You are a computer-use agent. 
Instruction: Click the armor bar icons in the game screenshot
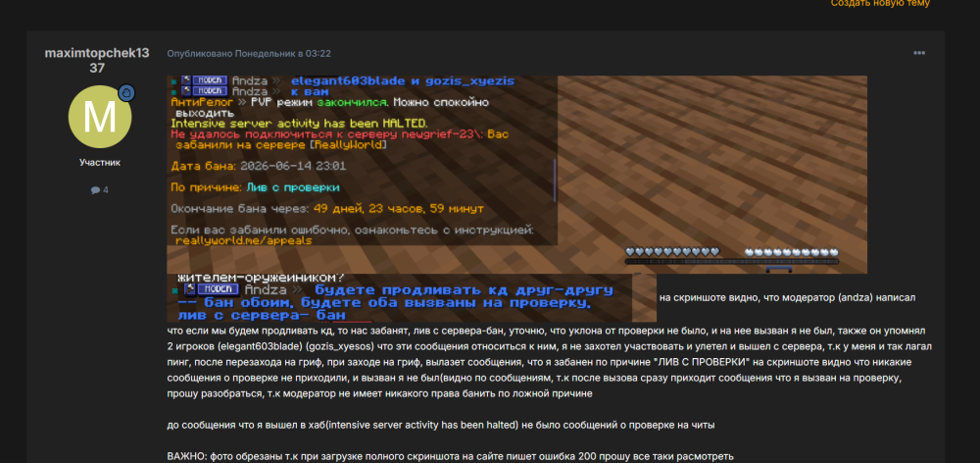pyautogui.click(x=791, y=251)
